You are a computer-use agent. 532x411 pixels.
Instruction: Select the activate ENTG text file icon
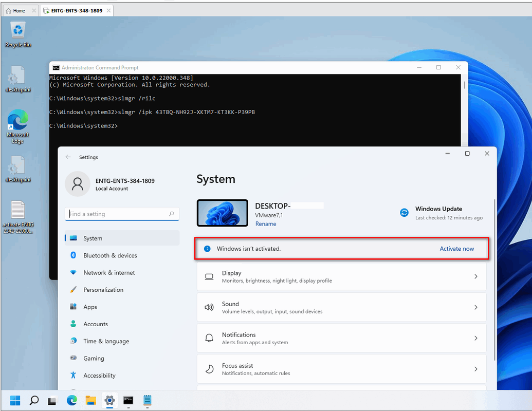click(x=18, y=217)
